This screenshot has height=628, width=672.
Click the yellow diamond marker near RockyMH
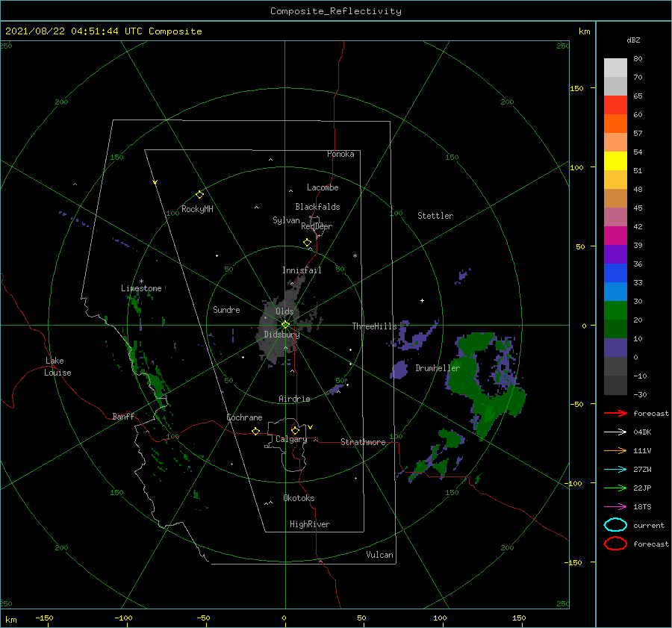199,195
